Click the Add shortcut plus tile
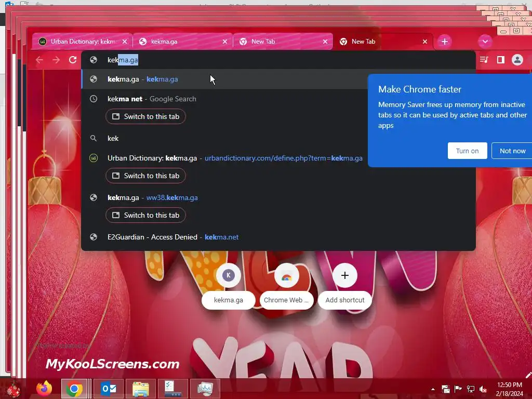Screen dimensions: 532x399 click(x=345, y=287)
